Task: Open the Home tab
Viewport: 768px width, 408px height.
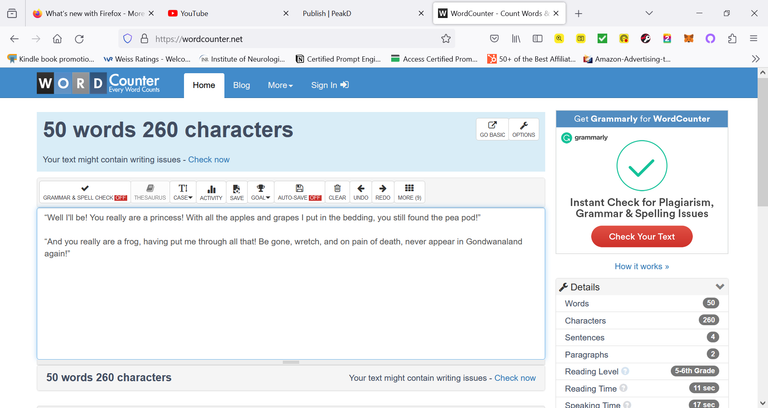Action: pyautogui.click(x=204, y=85)
